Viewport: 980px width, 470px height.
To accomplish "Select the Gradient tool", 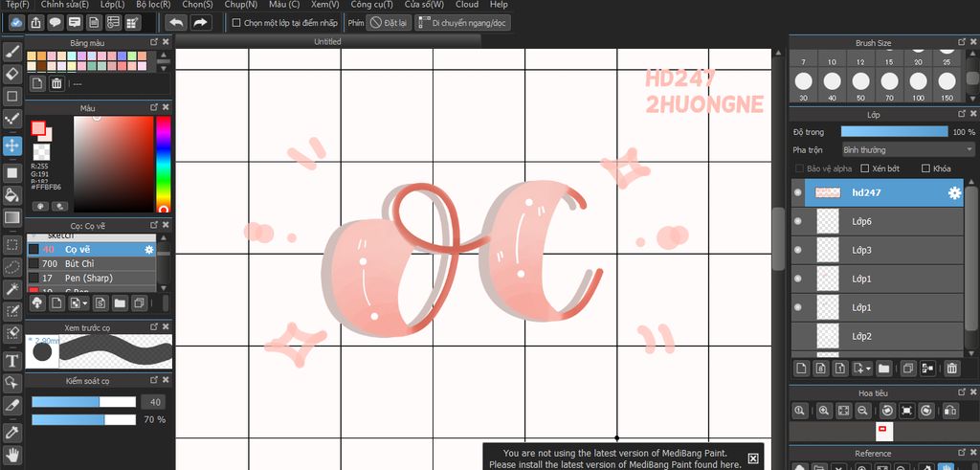I will tap(12, 217).
